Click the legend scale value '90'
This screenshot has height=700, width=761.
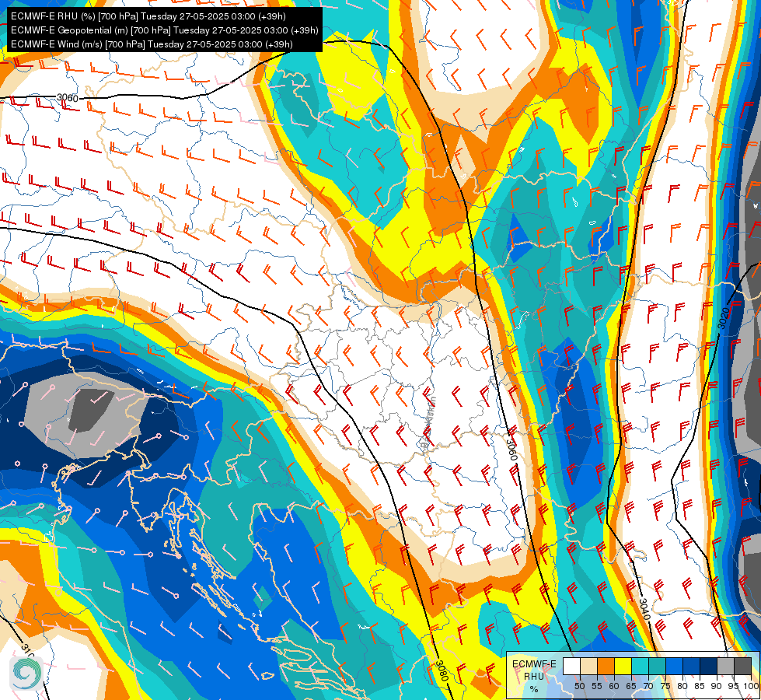pos(717,686)
